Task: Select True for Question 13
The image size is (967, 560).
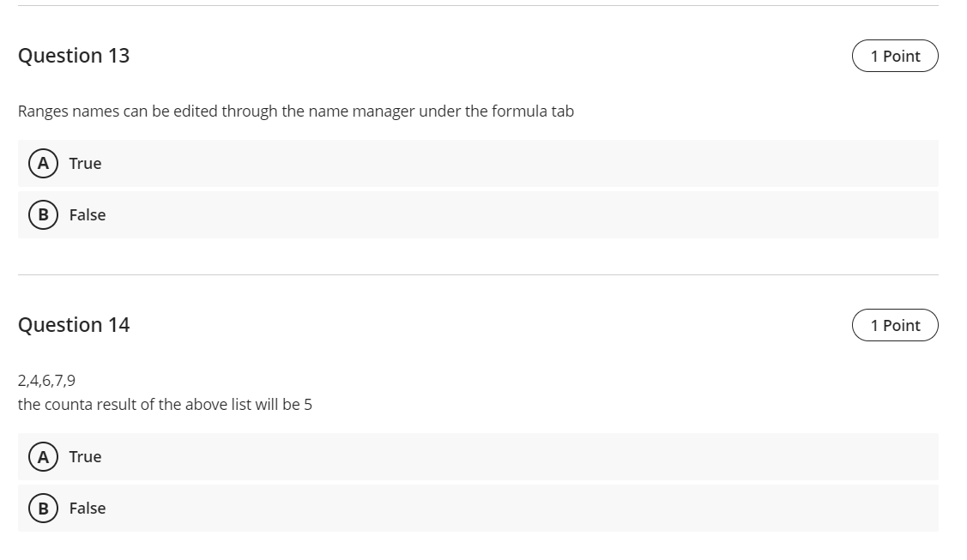Action: pos(84,163)
